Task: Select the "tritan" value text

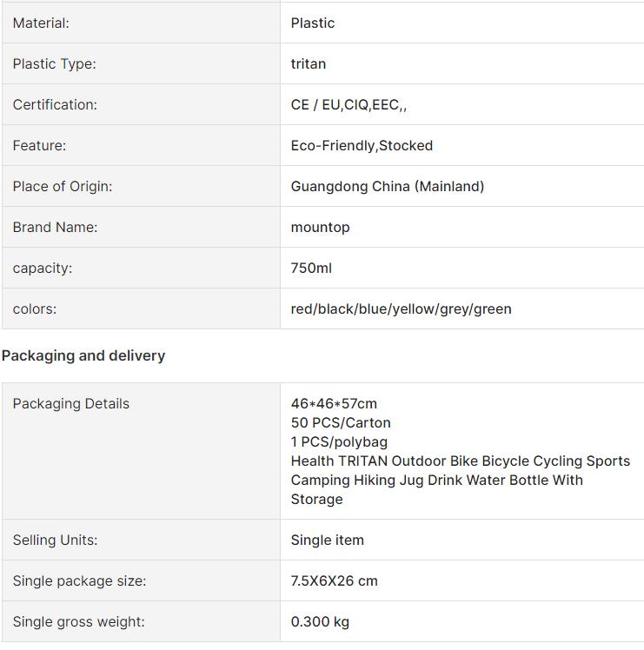Action: click(309, 64)
